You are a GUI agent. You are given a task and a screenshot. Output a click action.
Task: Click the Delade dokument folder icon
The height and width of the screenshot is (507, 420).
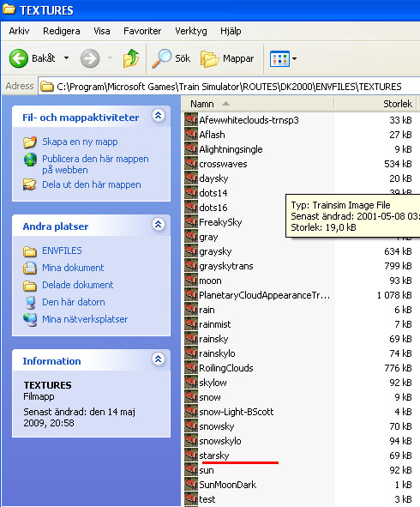30,285
